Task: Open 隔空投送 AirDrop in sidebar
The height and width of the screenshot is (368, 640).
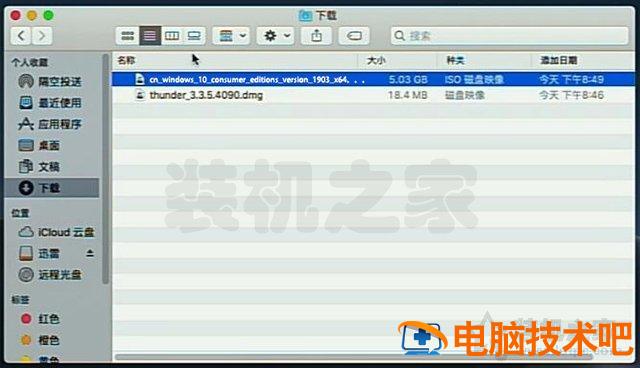Action: 50,82
